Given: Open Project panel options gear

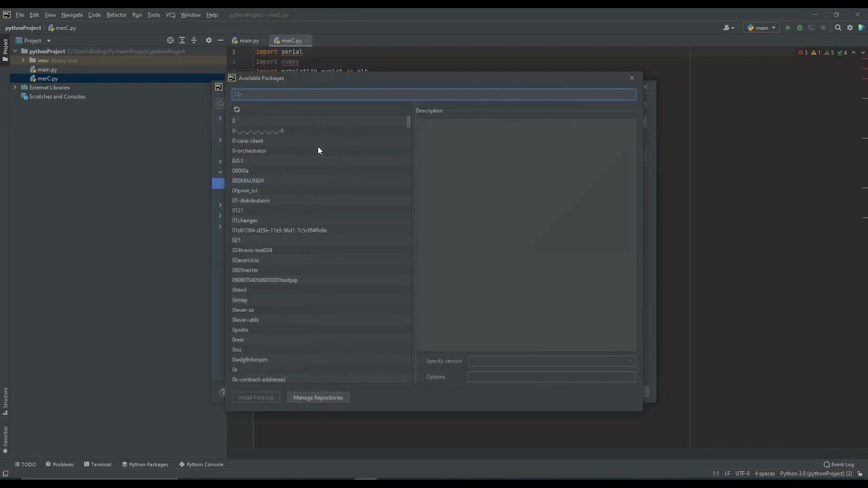Looking at the screenshot, I should click(x=209, y=41).
